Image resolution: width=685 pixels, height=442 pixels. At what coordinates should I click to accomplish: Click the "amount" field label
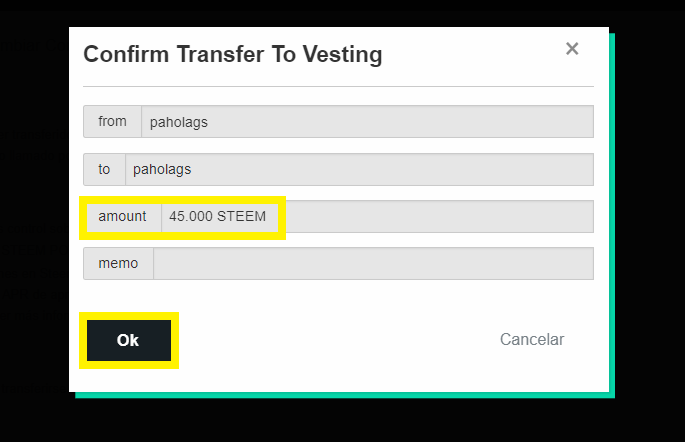click(122, 217)
